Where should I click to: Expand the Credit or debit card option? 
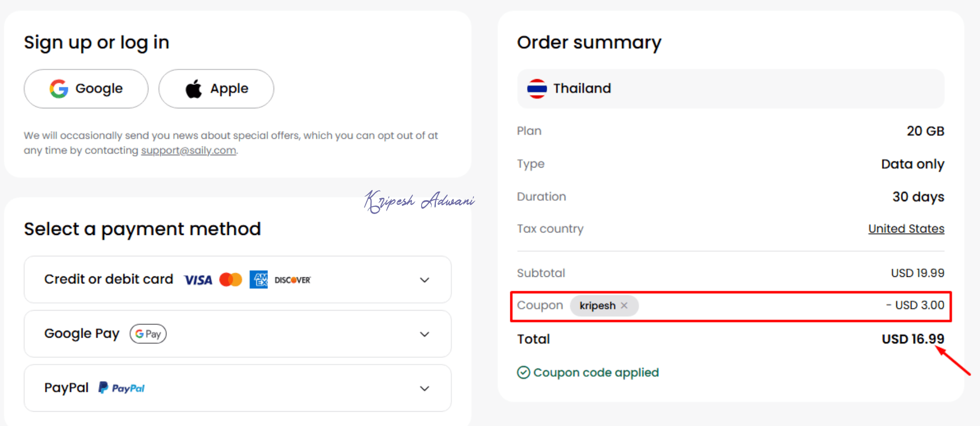[424, 280]
